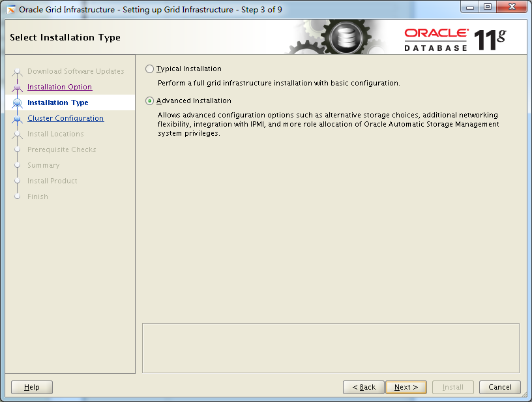Go back with the Back button
This screenshot has height=402, width=532.
click(364, 387)
